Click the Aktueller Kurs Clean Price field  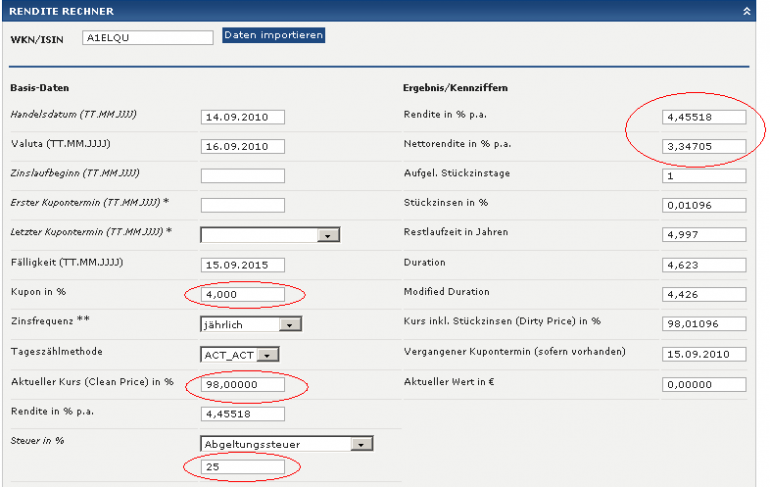coord(243,384)
